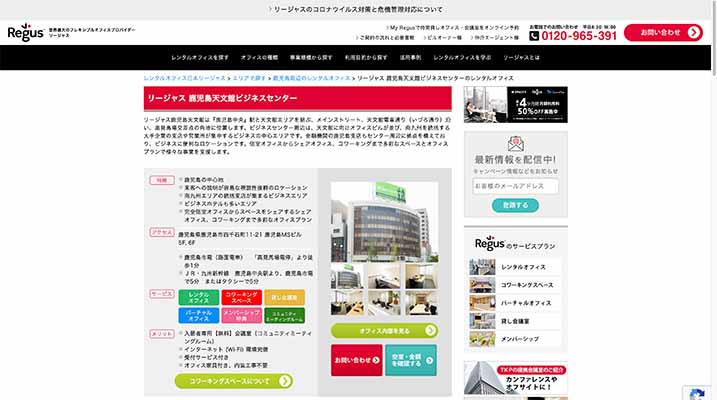Click the page vertical scrollbar

click(x=714, y=37)
